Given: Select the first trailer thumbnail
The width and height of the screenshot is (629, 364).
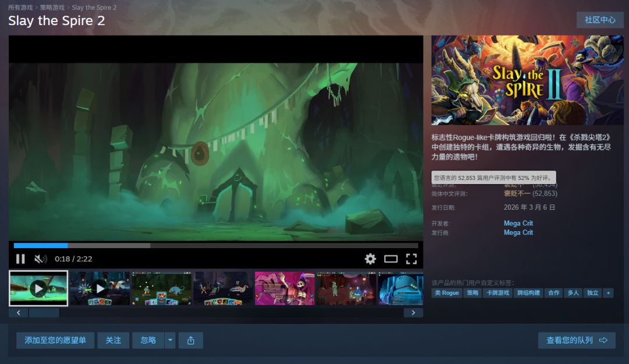Looking at the screenshot, I should coord(38,288).
